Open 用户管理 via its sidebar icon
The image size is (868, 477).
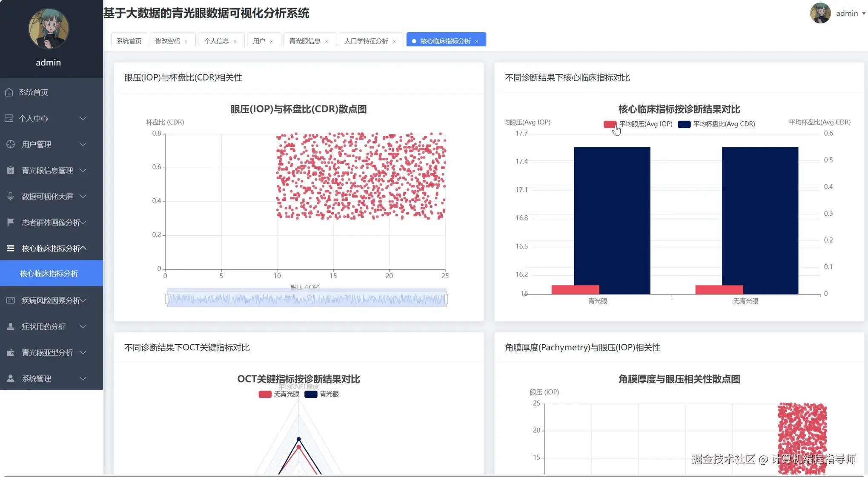pos(10,144)
